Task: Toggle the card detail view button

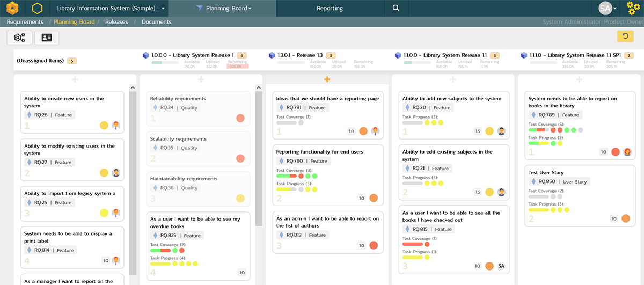Action: [x=47, y=38]
